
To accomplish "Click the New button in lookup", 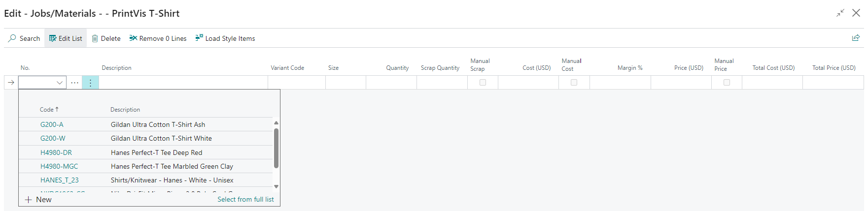I will [x=38, y=200].
